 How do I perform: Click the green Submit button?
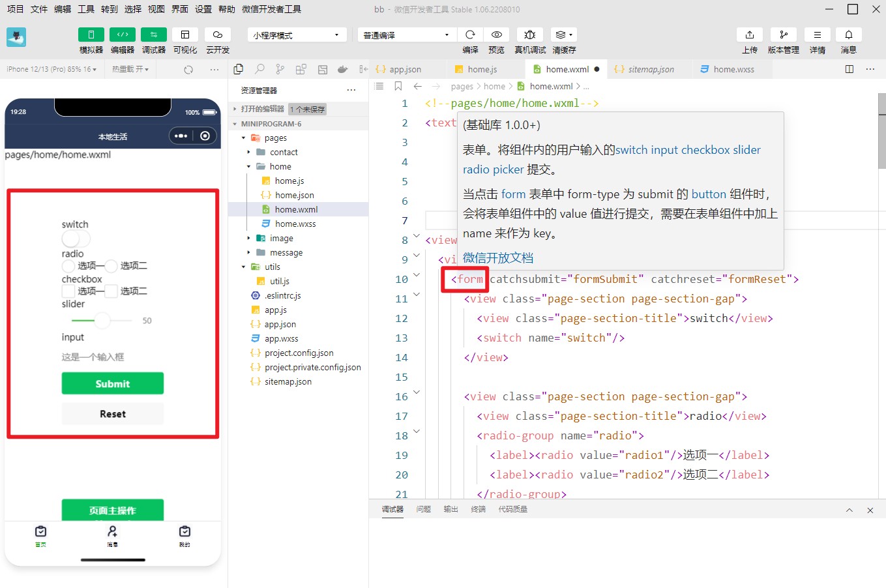tap(113, 383)
